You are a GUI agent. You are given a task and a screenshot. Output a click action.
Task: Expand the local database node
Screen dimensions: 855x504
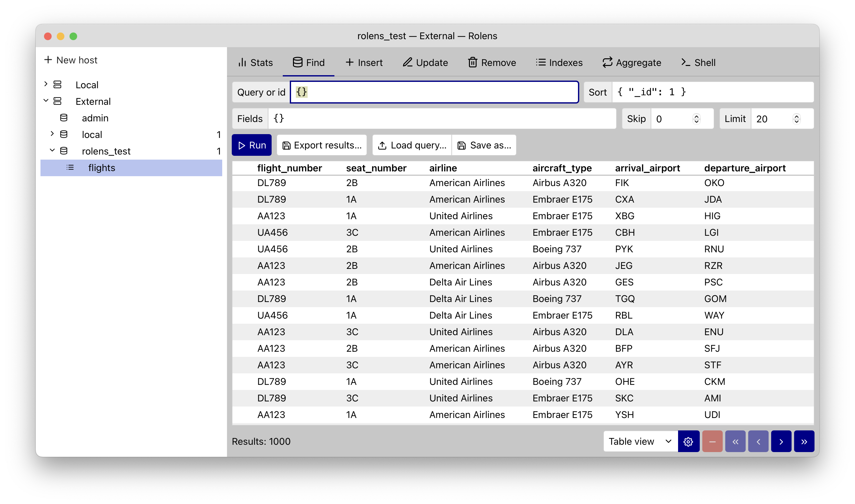click(52, 134)
